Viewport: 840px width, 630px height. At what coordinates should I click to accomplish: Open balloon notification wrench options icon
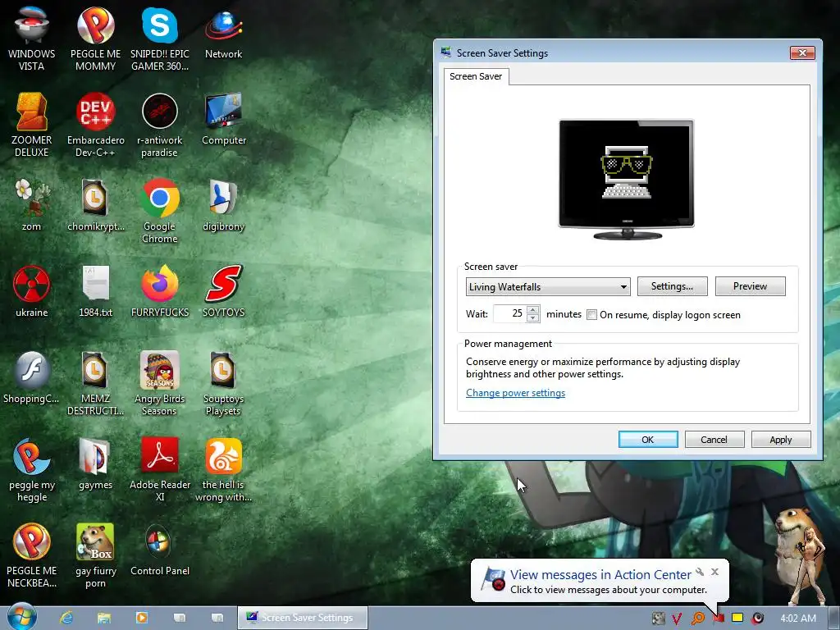[700, 572]
